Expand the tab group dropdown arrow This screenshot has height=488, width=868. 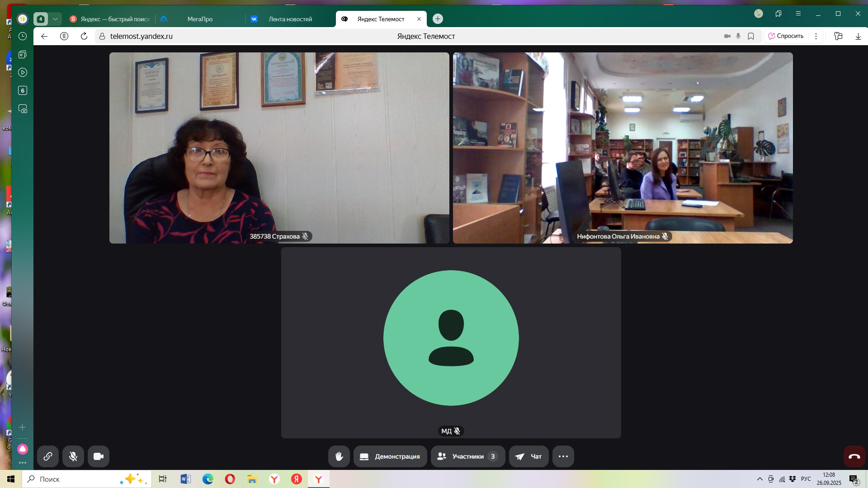pos(55,19)
